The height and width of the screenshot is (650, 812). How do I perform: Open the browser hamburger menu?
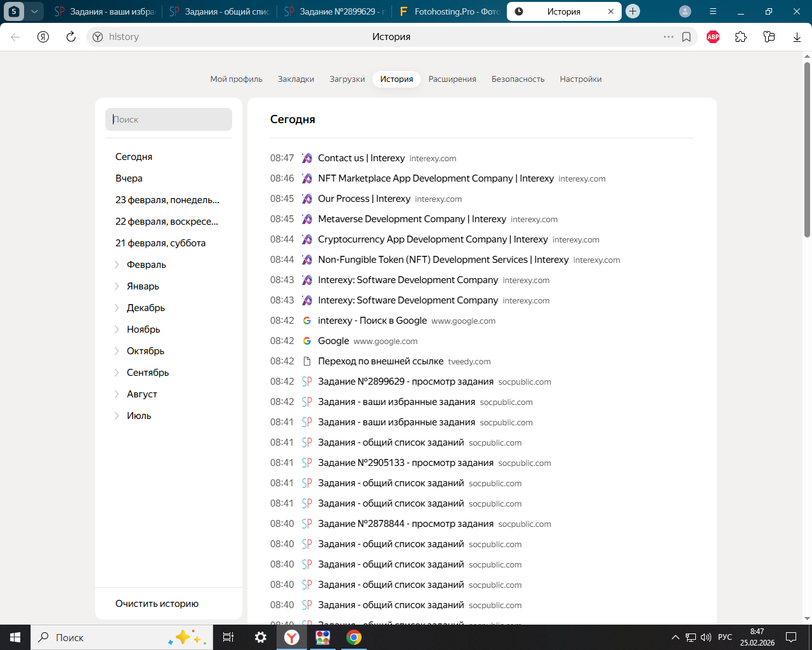point(713,11)
